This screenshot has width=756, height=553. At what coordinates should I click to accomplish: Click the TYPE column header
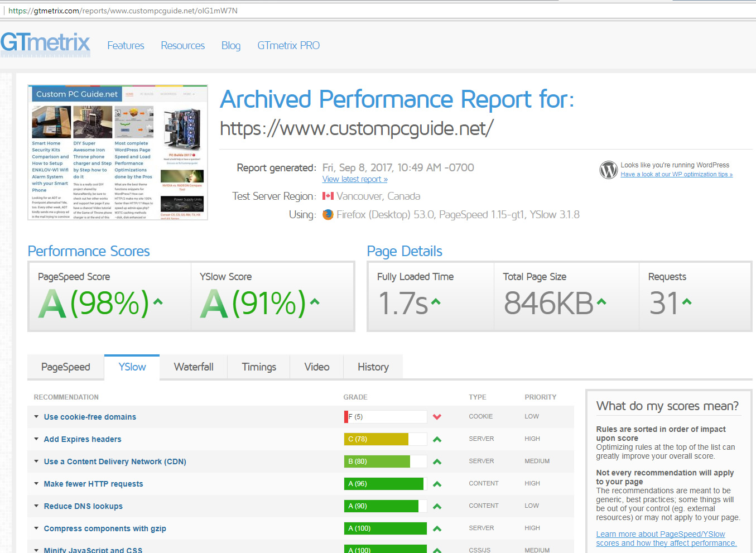(x=478, y=397)
